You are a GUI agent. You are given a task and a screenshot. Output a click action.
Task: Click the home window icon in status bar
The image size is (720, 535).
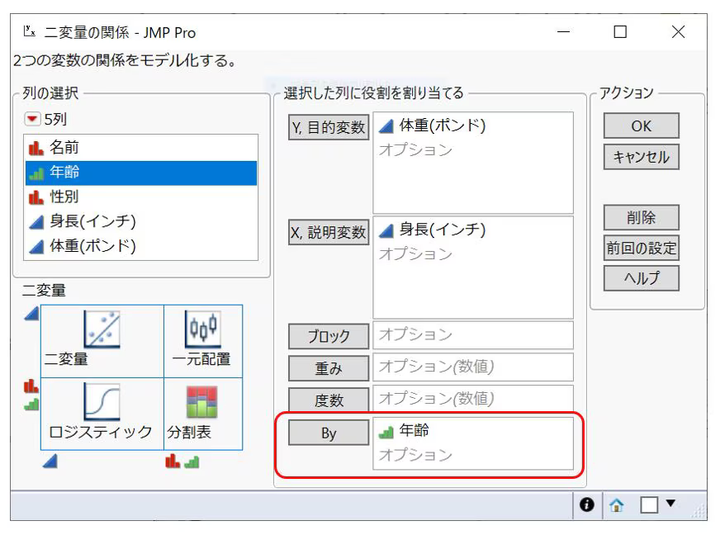(x=617, y=506)
